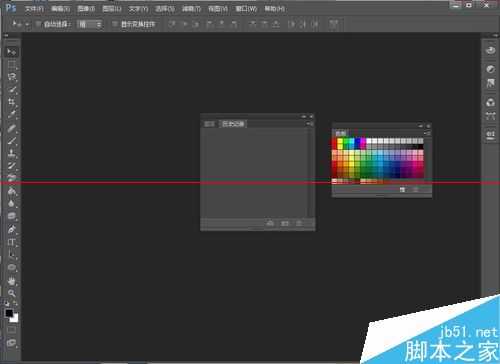Change screen mode at toolbox bottom
500x364 pixels.
coord(11,343)
